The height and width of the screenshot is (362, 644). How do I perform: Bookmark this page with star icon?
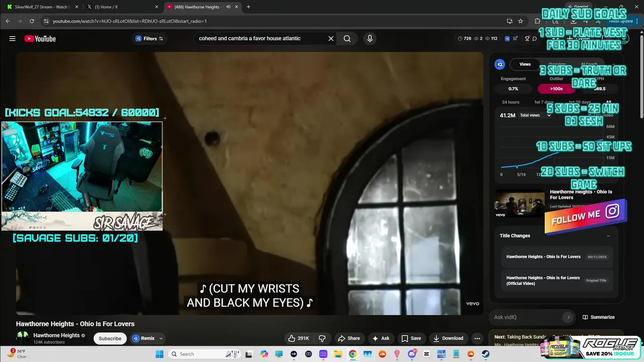pyautogui.click(x=520, y=21)
